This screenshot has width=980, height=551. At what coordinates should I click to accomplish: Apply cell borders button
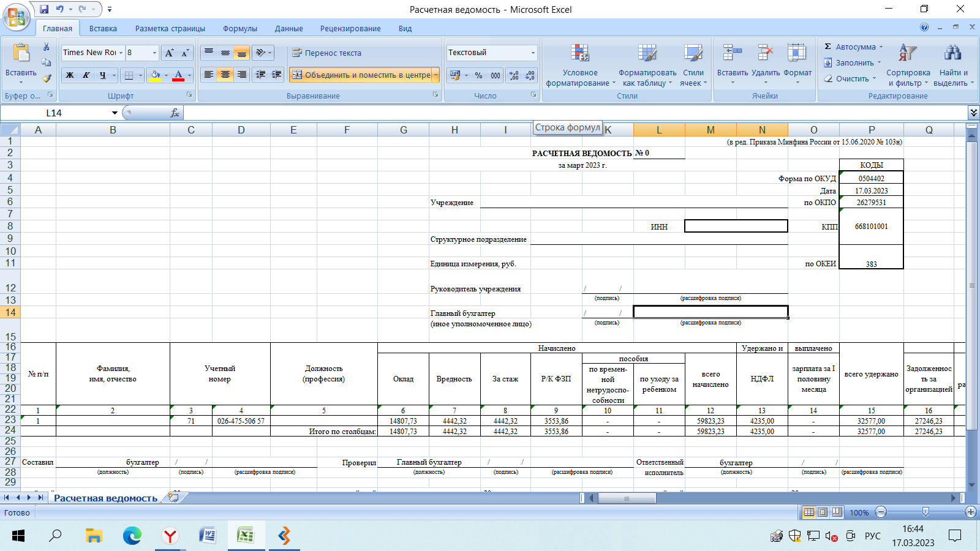coord(129,75)
